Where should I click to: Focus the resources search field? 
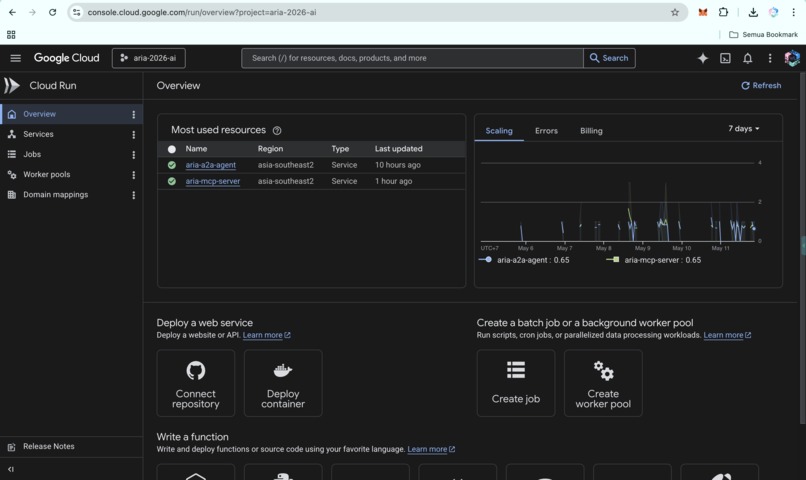[x=412, y=58]
